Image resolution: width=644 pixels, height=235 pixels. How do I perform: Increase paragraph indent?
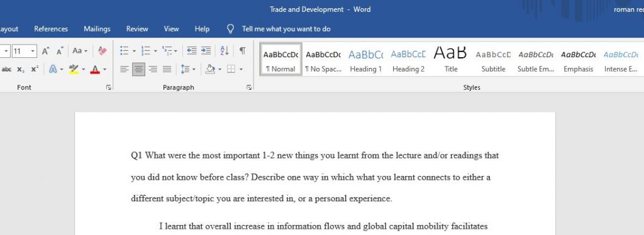pos(206,51)
